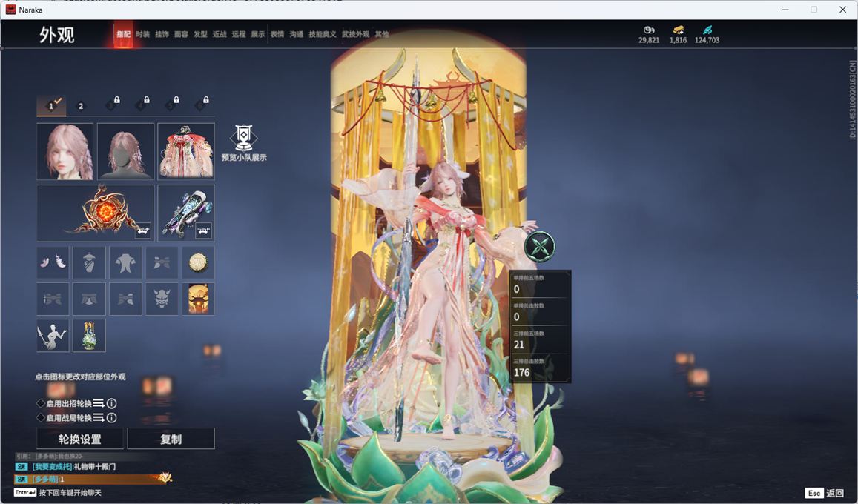Switch to the 展示 tab

pos(258,34)
